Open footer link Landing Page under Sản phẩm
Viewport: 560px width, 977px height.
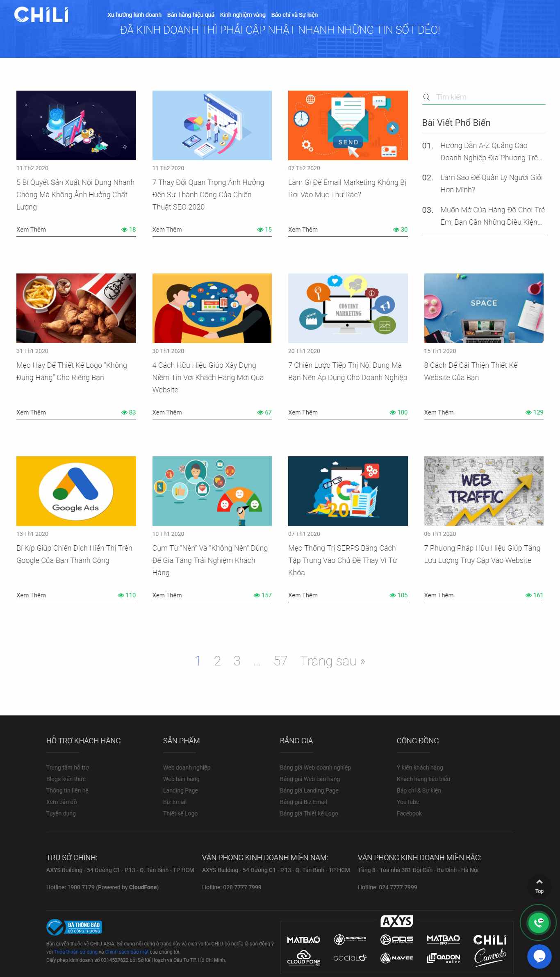point(180,790)
